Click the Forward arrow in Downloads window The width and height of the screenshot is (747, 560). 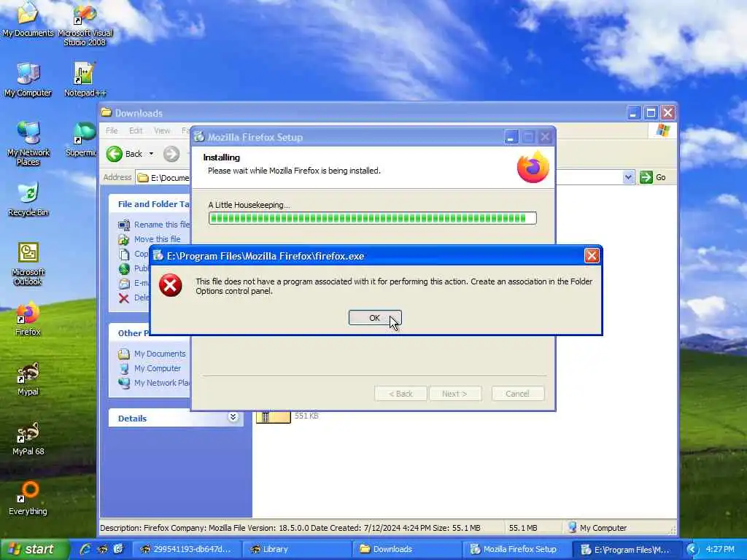[171, 154]
